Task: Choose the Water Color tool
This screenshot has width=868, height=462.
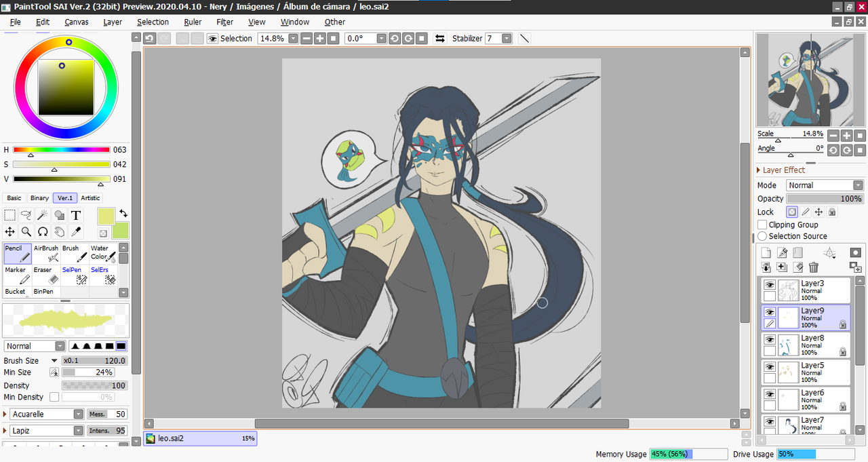Action: coord(103,253)
